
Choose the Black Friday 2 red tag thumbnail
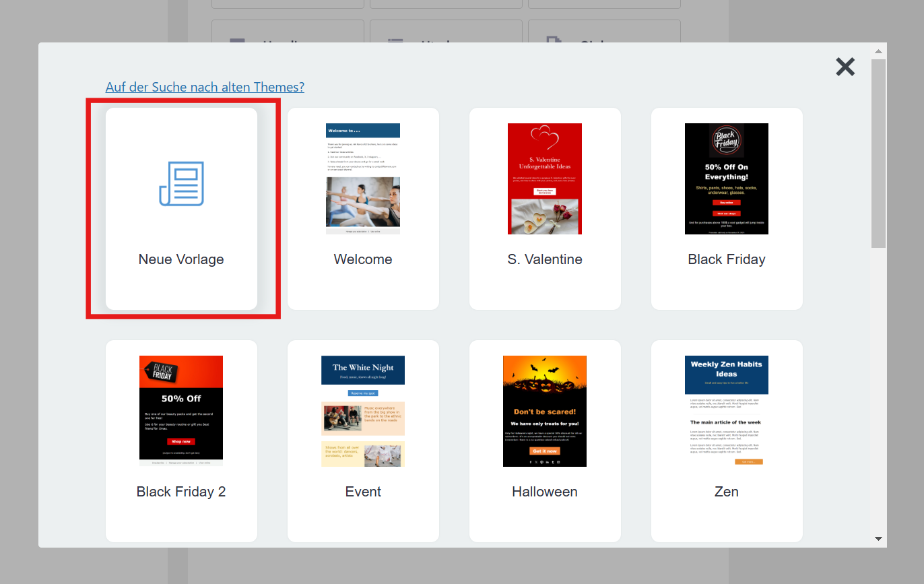[181, 411]
